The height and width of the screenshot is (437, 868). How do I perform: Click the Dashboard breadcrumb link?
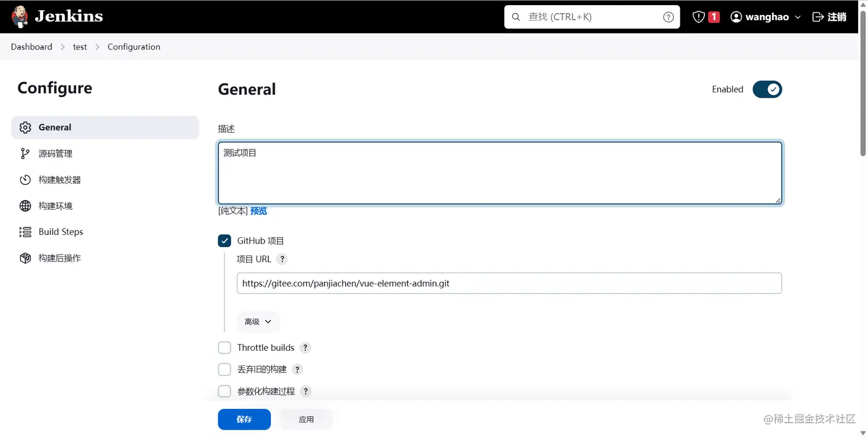pyautogui.click(x=32, y=47)
